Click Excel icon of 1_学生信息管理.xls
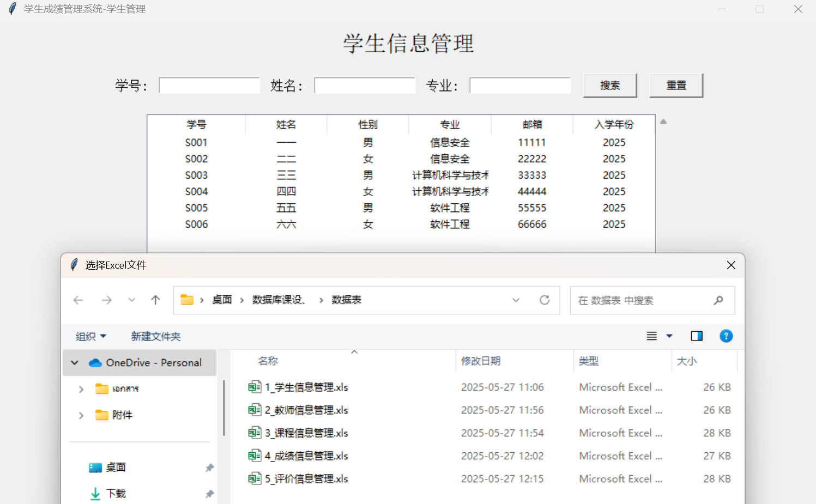Image resolution: width=816 pixels, height=504 pixels. 255,387
